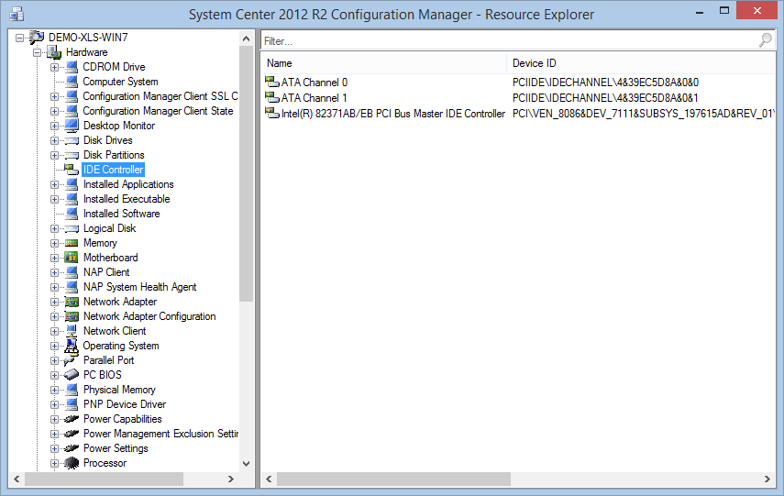Click into the Filter text field
Viewport: 784px width, 496px height.
(x=508, y=40)
